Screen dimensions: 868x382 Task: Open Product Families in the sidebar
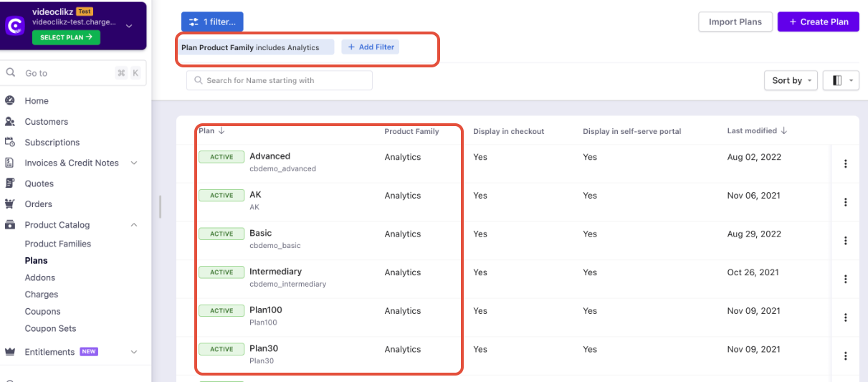point(58,244)
